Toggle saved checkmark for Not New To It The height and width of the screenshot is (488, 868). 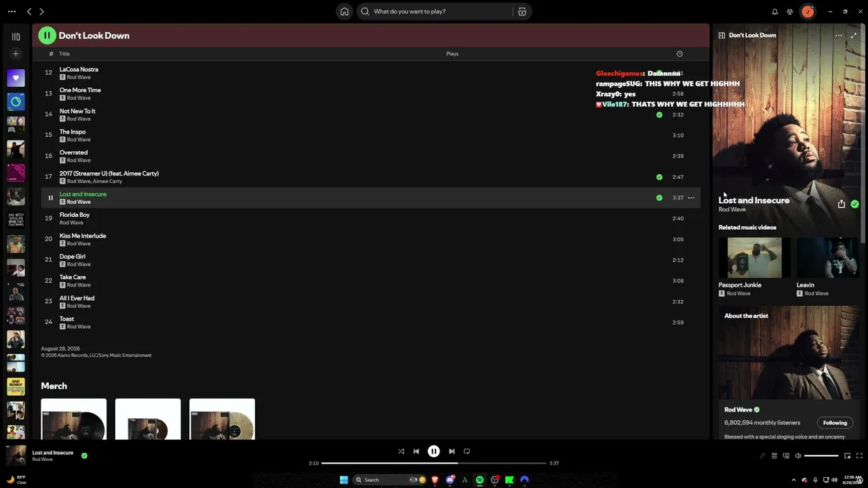coord(659,115)
